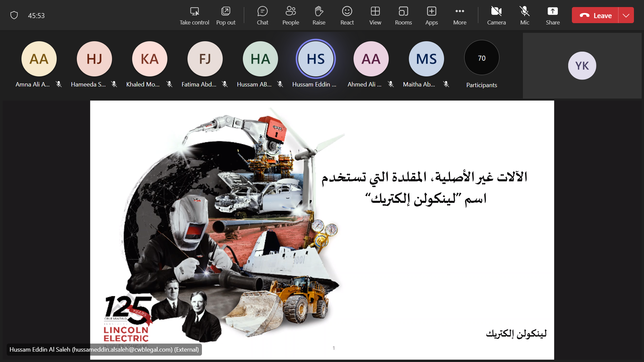The image size is (644, 362).
Task: Unmute the Mic
Action: click(x=525, y=15)
